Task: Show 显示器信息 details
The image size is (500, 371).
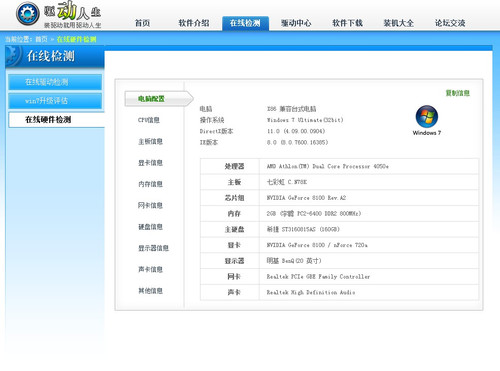Action: coord(153,248)
